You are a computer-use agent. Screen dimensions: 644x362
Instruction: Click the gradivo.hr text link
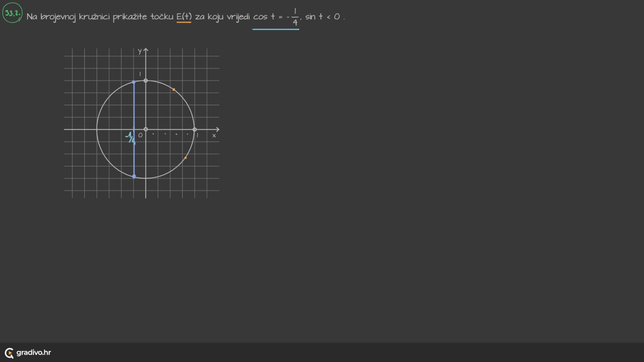[34, 352]
